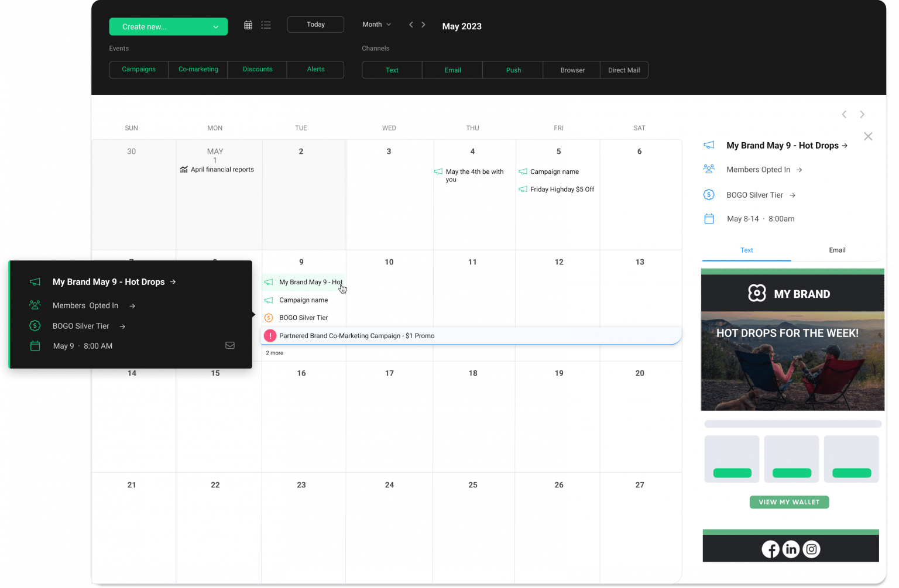This screenshot has width=899, height=588.
Task: Toggle Co-marketing events filter
Action: click(198, 69)
